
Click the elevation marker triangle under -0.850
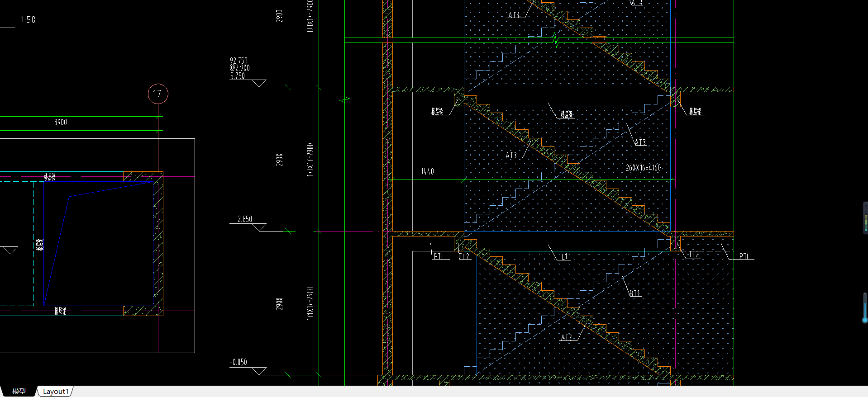[x=259, y=371]
